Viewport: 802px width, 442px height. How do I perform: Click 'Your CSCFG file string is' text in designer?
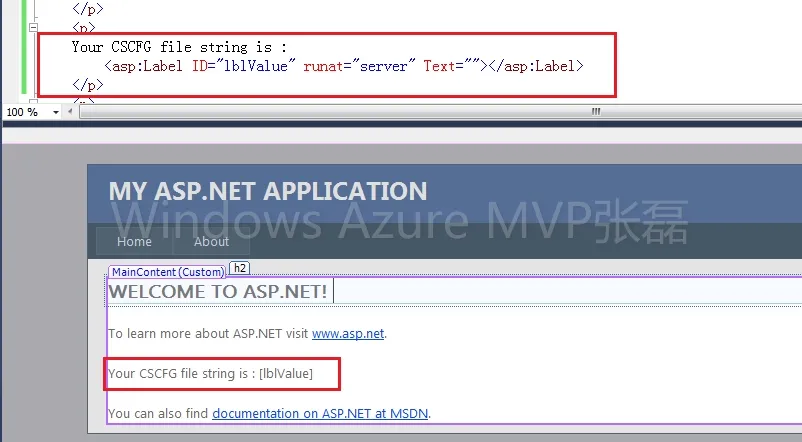point(178,373)
